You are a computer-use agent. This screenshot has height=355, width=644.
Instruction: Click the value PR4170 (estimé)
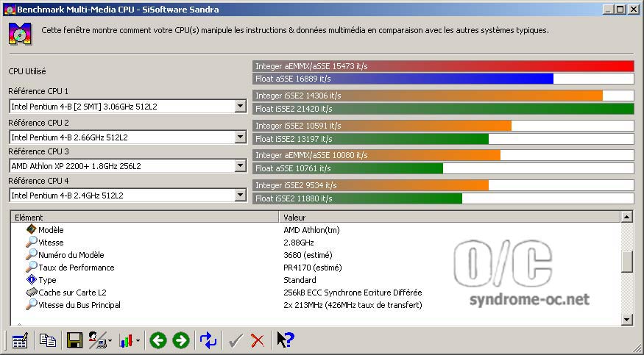coord(313,268)
